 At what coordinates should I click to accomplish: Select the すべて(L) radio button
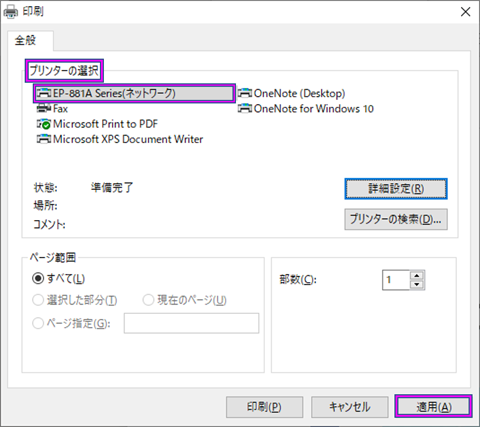tap(38, 278)
